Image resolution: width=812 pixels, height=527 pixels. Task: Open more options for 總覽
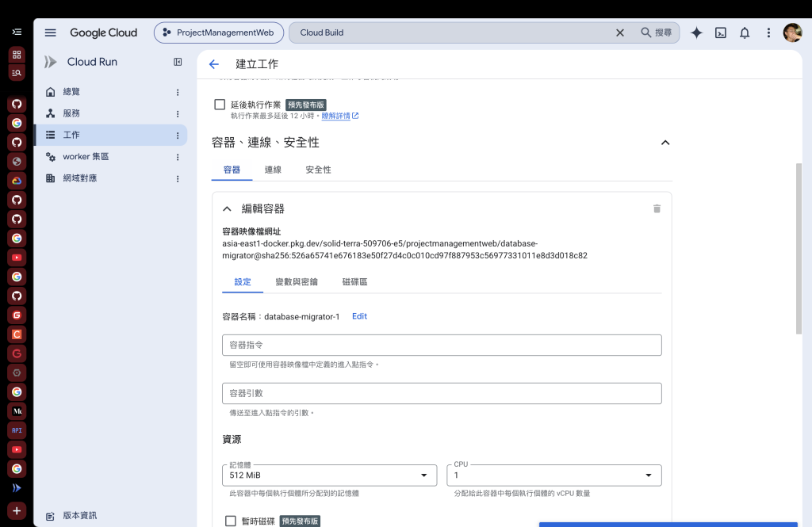pos(178,92)
